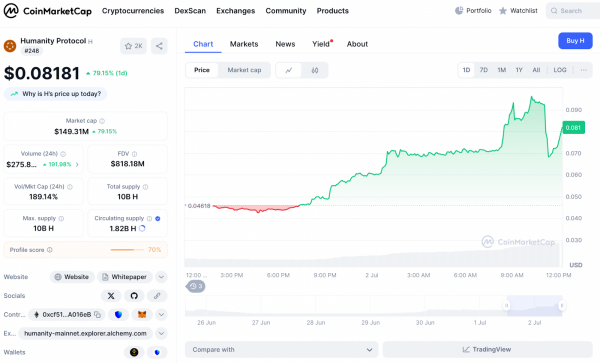This screenshot has width=600, height=363.
Task: Share the Humanity Protocol page
Action: [x=159, y=46]
